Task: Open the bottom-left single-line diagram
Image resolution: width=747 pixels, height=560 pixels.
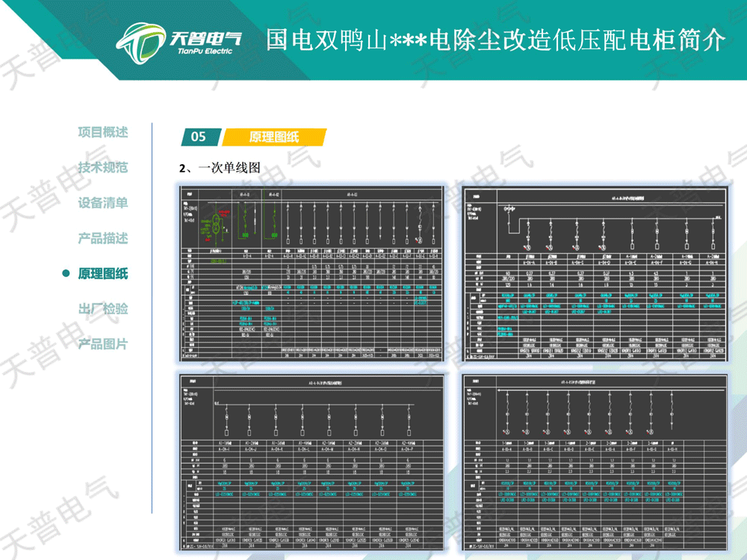Action: (311, 462)
